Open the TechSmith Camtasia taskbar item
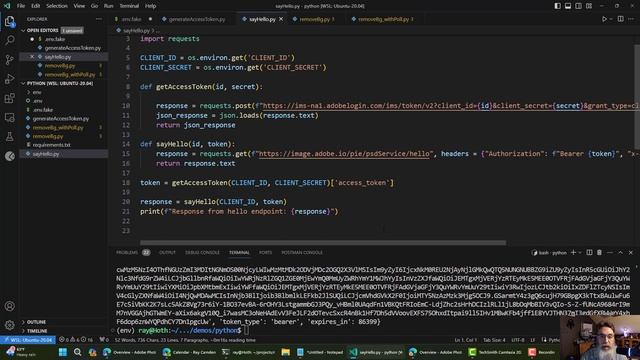Viewport: 640px width, 360px height. (495, 352)
